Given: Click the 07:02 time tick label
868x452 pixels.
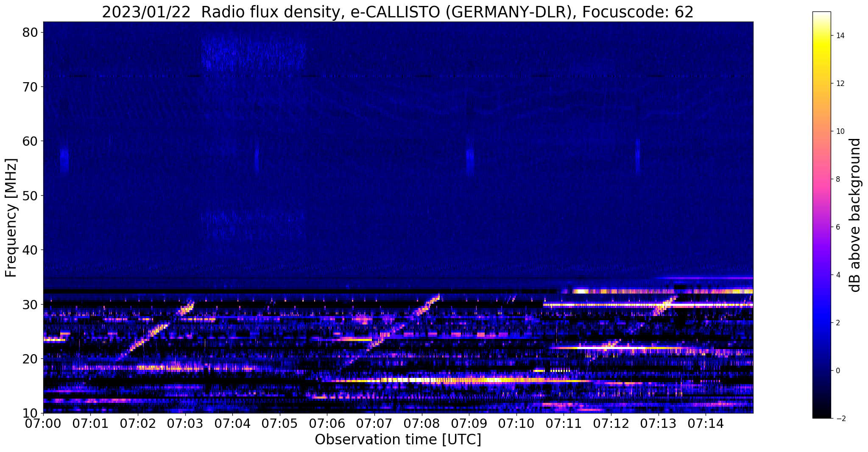Looking at the screenshot, I should (x=138, y=423).
